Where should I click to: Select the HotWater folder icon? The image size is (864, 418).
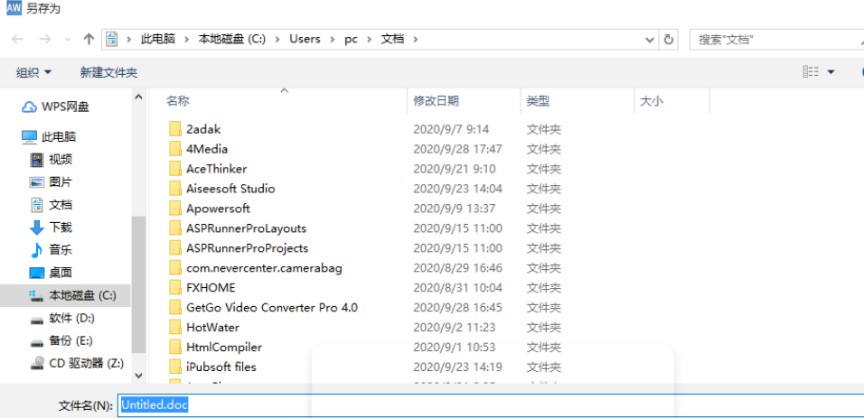click(175, 327)
